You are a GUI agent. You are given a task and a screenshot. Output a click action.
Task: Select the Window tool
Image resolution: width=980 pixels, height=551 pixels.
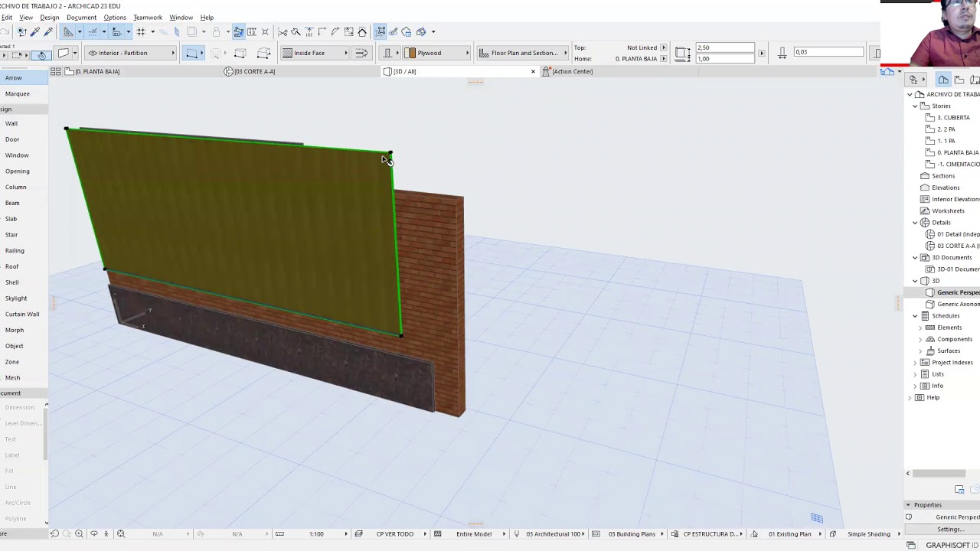[17, 155]
